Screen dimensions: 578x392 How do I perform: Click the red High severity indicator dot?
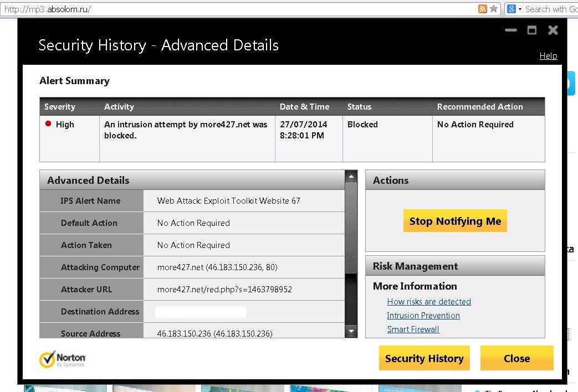[48, 124]
